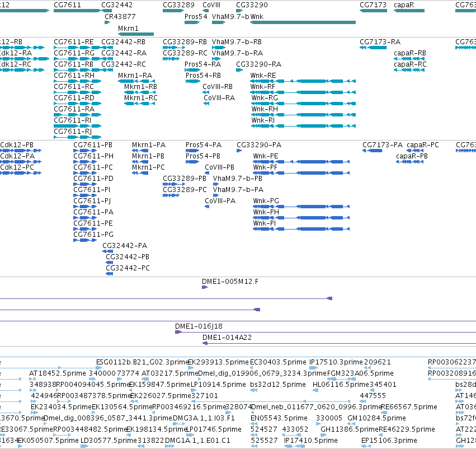Click the LP10914.5prime feature label
Image resolution: width=476 pixels, height=449 pixels.
point(218,385)
